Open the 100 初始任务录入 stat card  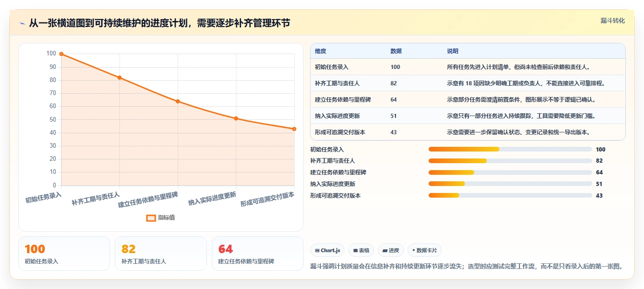coord(64,254)
